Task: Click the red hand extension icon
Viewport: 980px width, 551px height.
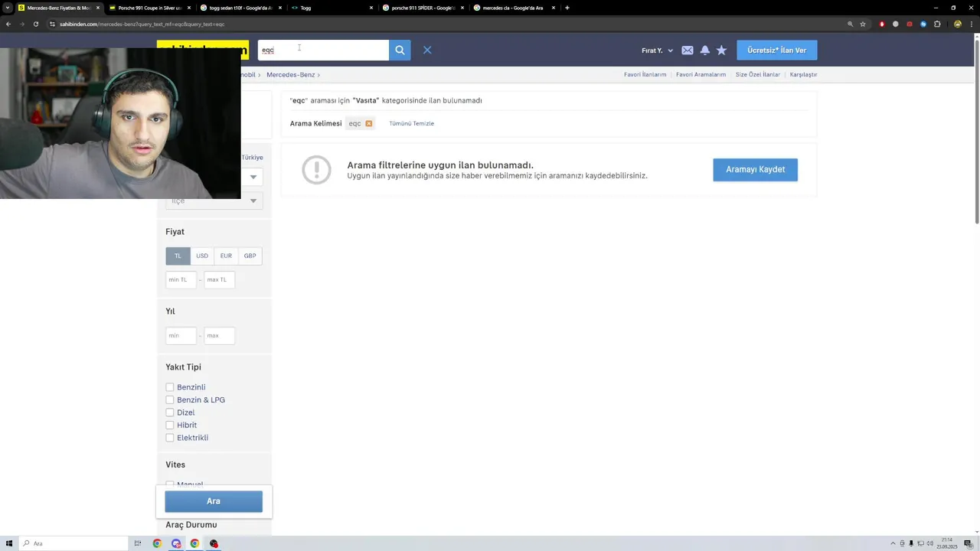Action: [x=882, y=24]
